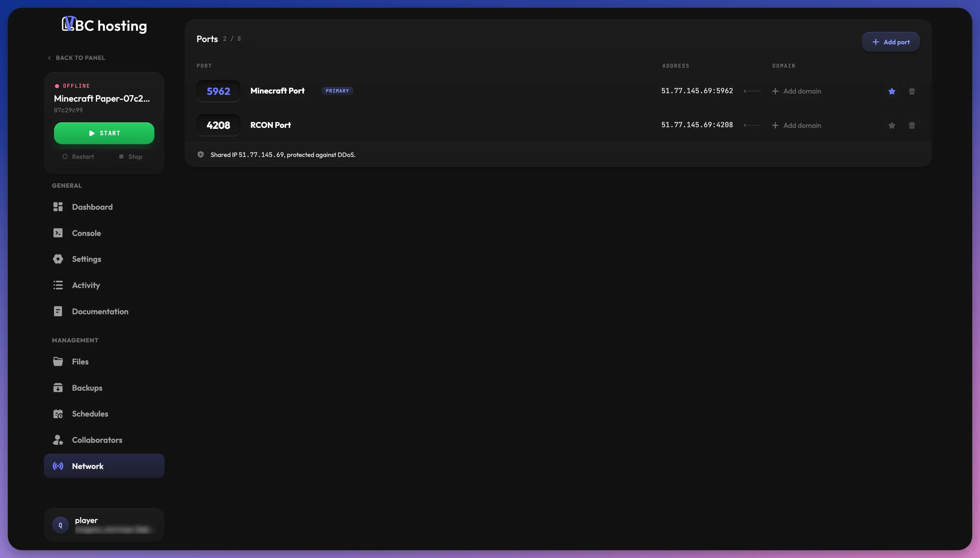Add domain to RCON Port
The width and height of the screenshot is (980, 558).
click(x=796, y=125)
